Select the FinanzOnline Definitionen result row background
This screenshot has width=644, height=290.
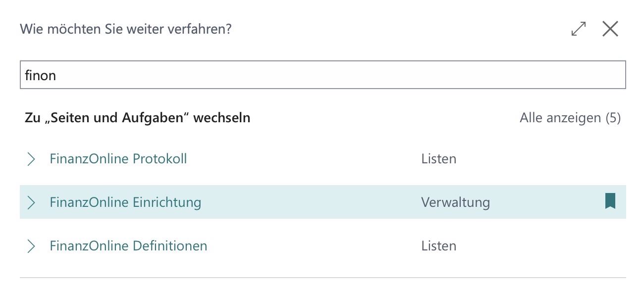pyautogui.click(x=323, y=246)
